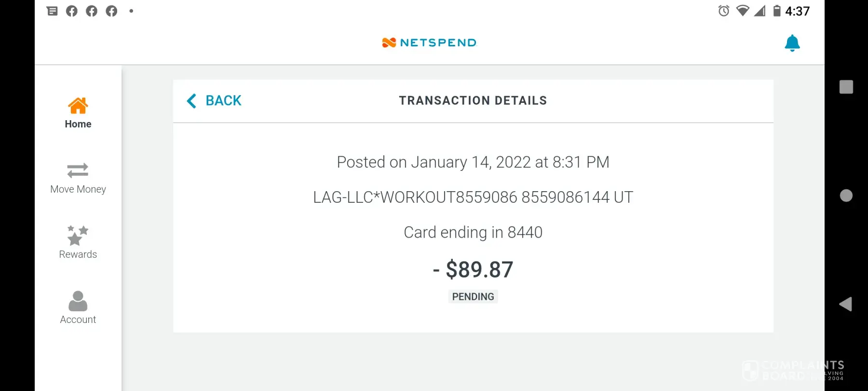This screenshot has height=391, width=868.
Task: Open Move Money arrows icon
Action: (78, 170)
